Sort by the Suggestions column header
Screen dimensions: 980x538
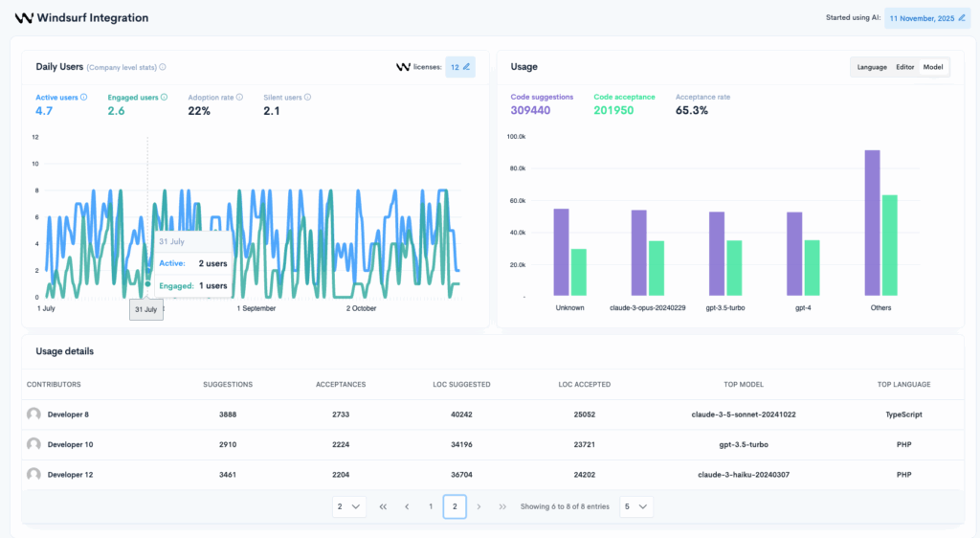point(228,384)
